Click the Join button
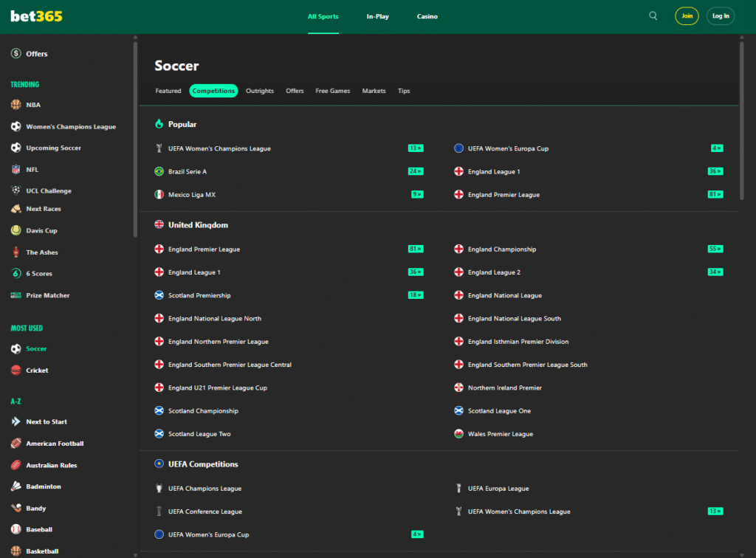The width and height of the screenshot is (756, 558). (687, 15)
